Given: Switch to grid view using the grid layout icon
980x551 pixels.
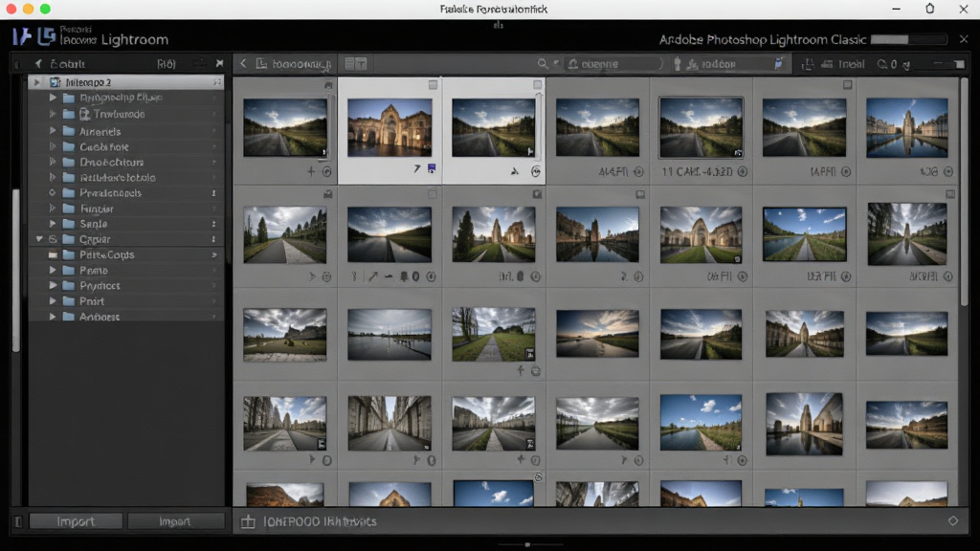Looking at the screenshot, I should point(350,64).
